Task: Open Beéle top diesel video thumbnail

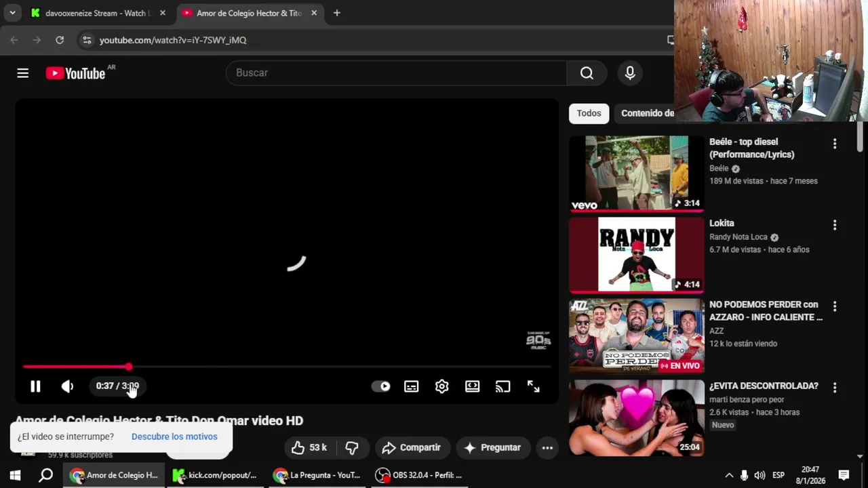Action: pos(637,174)
